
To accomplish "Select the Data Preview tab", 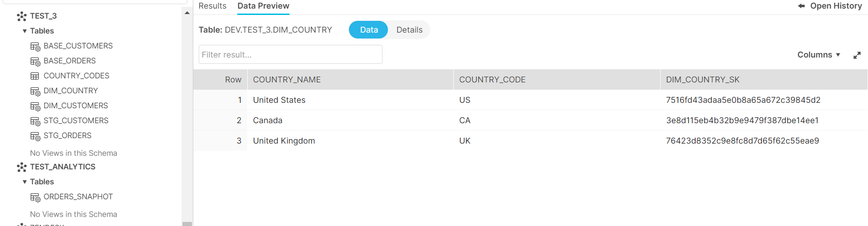I will tap(263, 6).
